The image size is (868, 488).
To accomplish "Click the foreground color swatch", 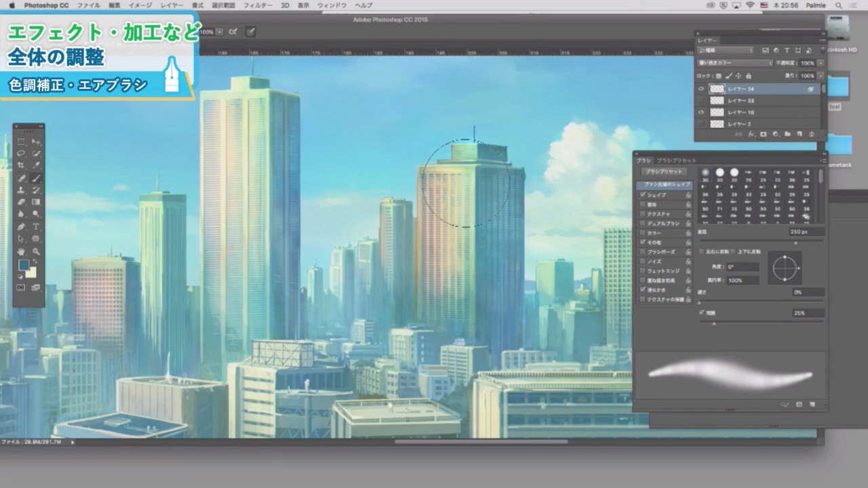I will pyautogui.click(x=24, y=266).
